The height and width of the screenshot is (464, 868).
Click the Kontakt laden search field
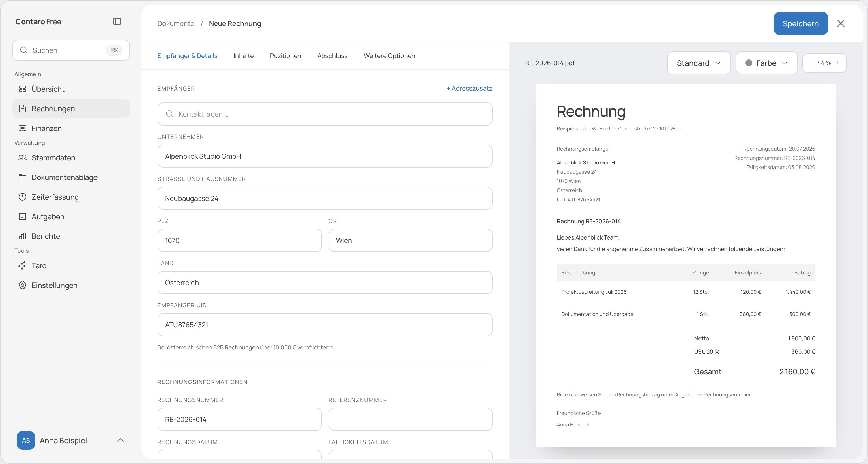[x=325, y=114]
